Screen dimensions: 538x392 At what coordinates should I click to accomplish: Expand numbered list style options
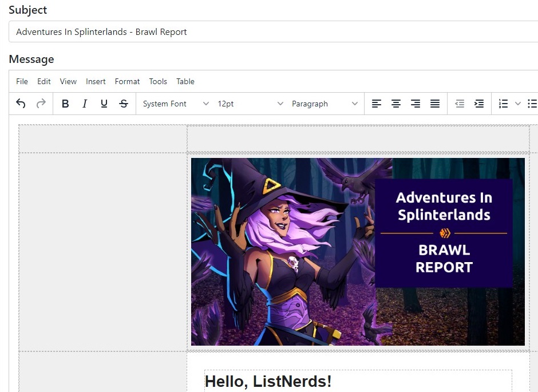point(518,104)
